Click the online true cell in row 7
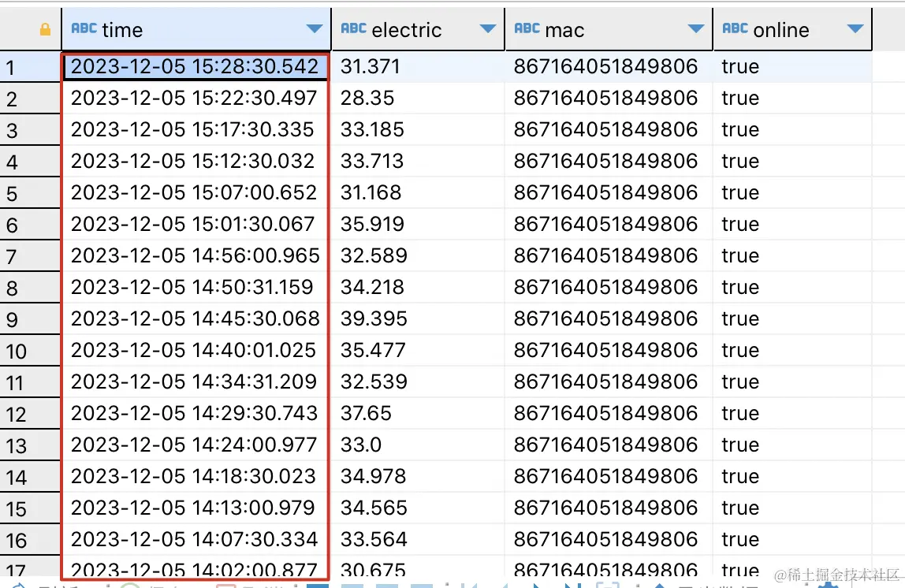Viewport: 905px width, 588px height. pyautogui.click(x=792, y=255)
